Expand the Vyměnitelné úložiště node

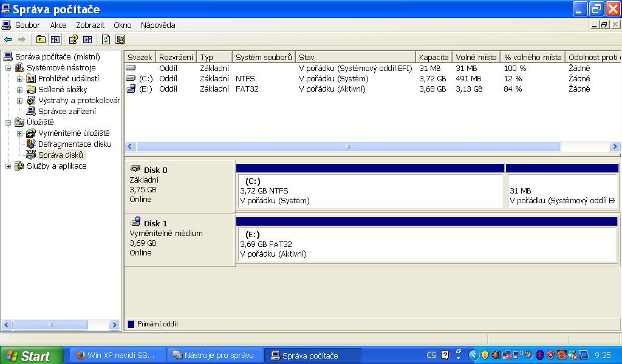[x=20, y=133]
